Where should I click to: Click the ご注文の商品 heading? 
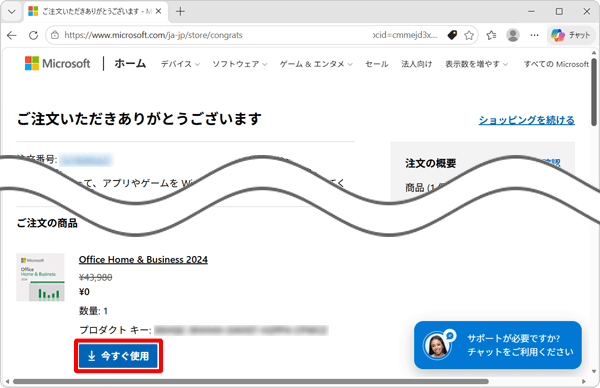[x=47, y=223]
